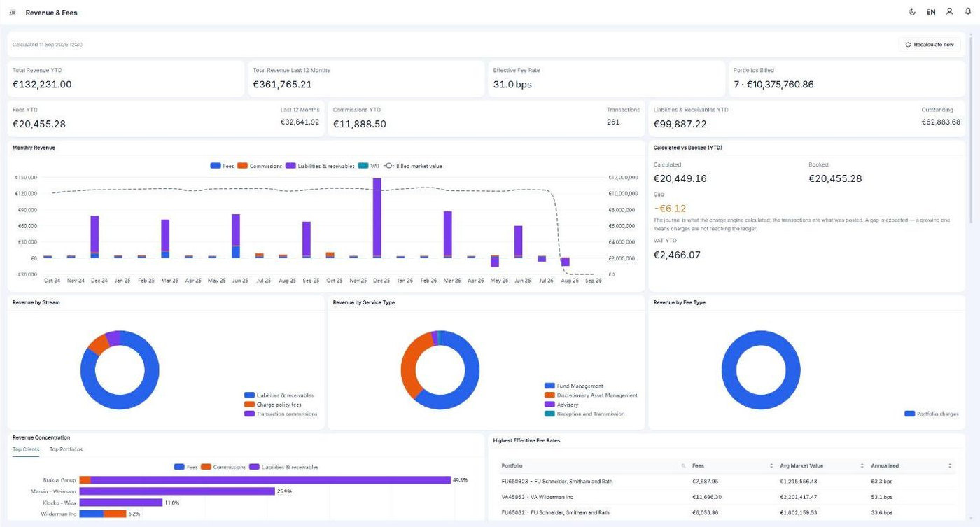
Task: Click the Gap value -€6.12
Action: 670,209
